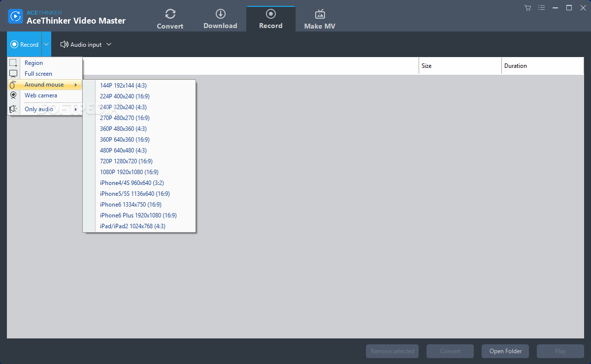Click the Make MV television icon
The image size is (591, 364).
[x=320, y=14]
